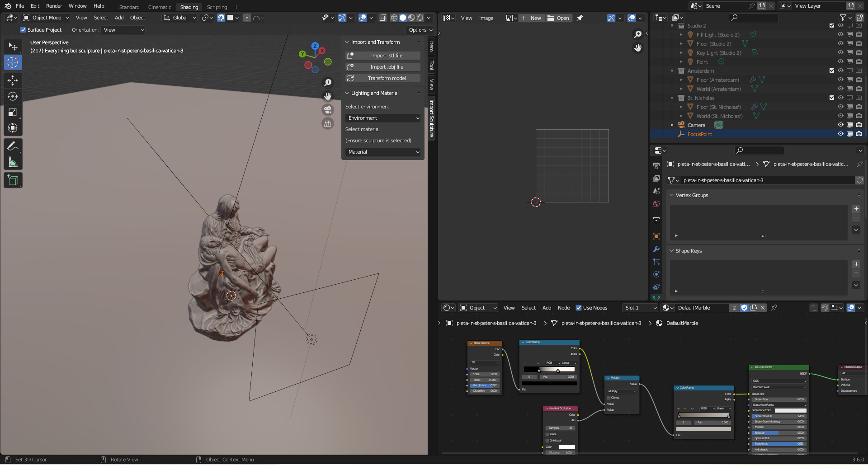Click the Transform model button

click(x=383, y=78)
